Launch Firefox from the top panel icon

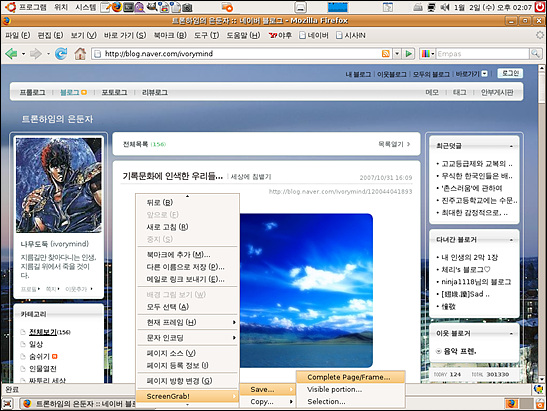coord(117,7)
